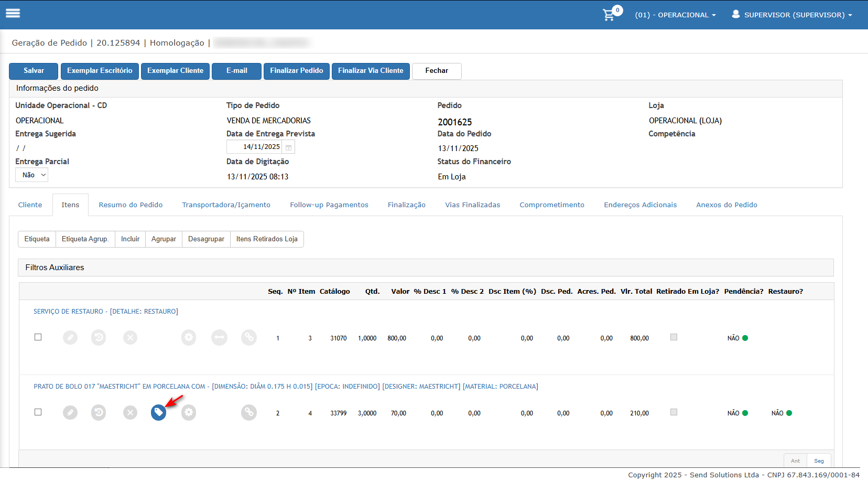Open the Transportadora/Içamento tab

(226, 205)
